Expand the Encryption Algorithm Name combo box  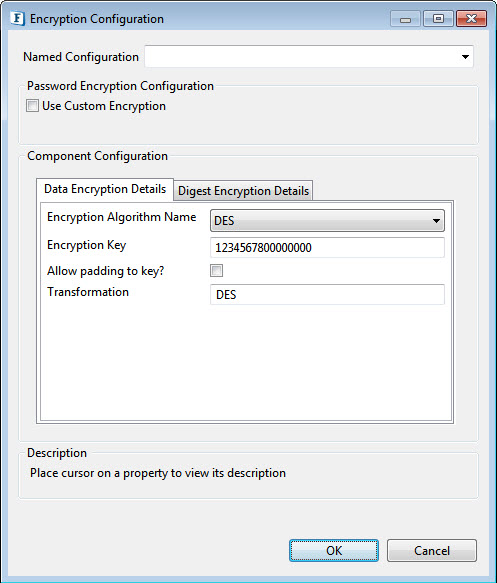point(327,220)
